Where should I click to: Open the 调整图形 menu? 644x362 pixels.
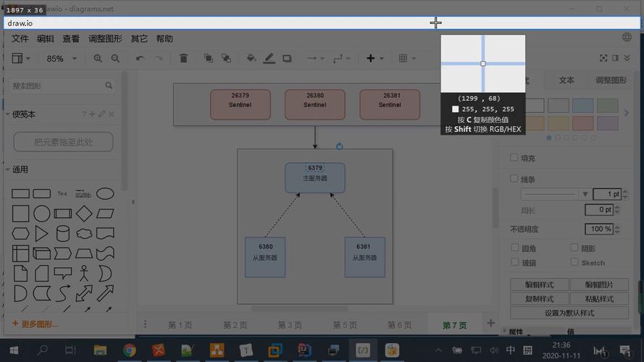click(x=105, y=38)
